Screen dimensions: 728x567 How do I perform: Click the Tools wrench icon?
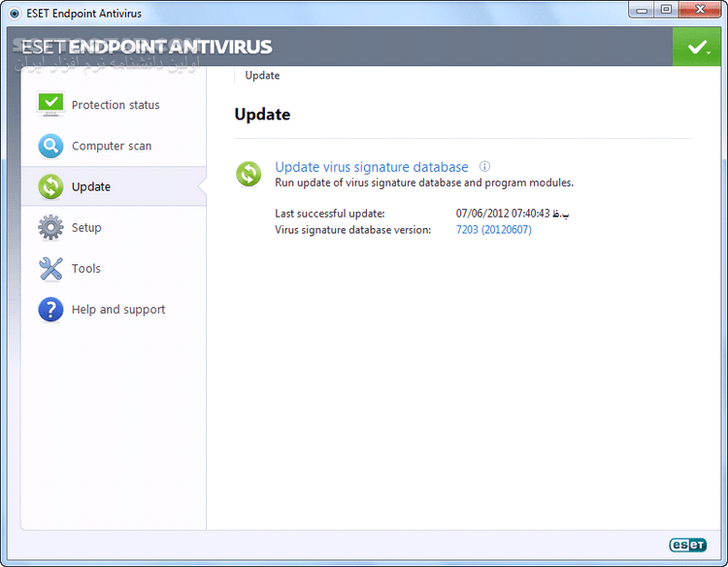click(x=50, y=269)
